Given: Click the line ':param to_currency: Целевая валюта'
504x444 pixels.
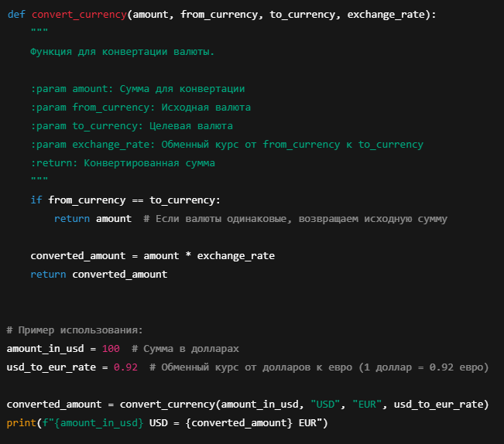Looking at the screenshot, I should tap(132, 126).
